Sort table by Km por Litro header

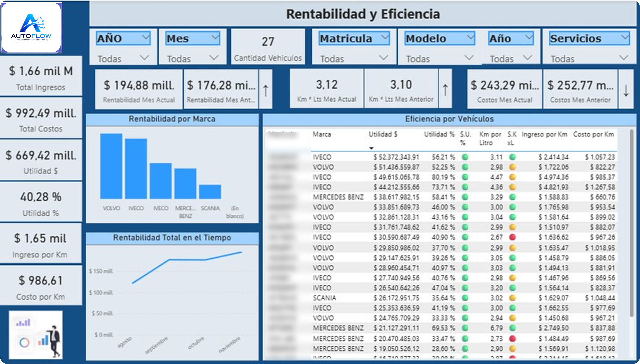pos(490,138)
